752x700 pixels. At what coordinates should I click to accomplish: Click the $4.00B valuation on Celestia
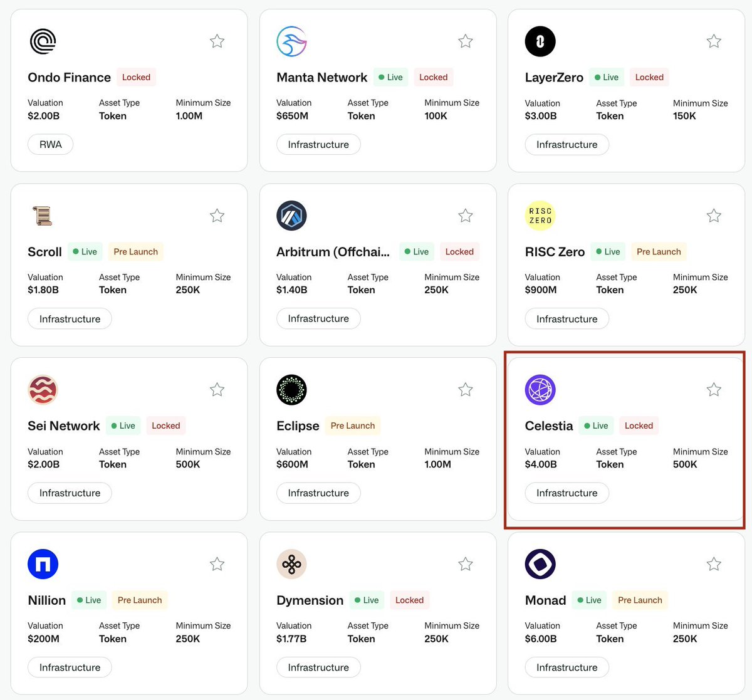coord(541,464)
